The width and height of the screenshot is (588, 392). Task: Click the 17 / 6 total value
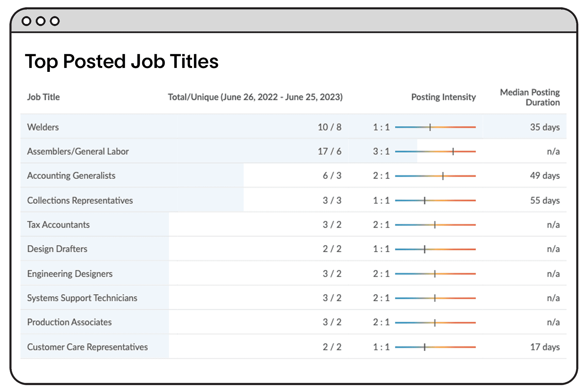click(330, 151)
